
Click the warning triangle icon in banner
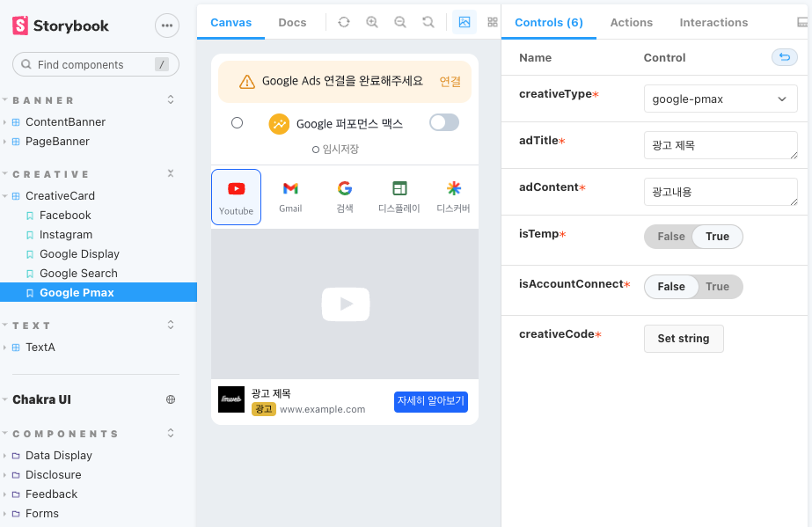247,82
